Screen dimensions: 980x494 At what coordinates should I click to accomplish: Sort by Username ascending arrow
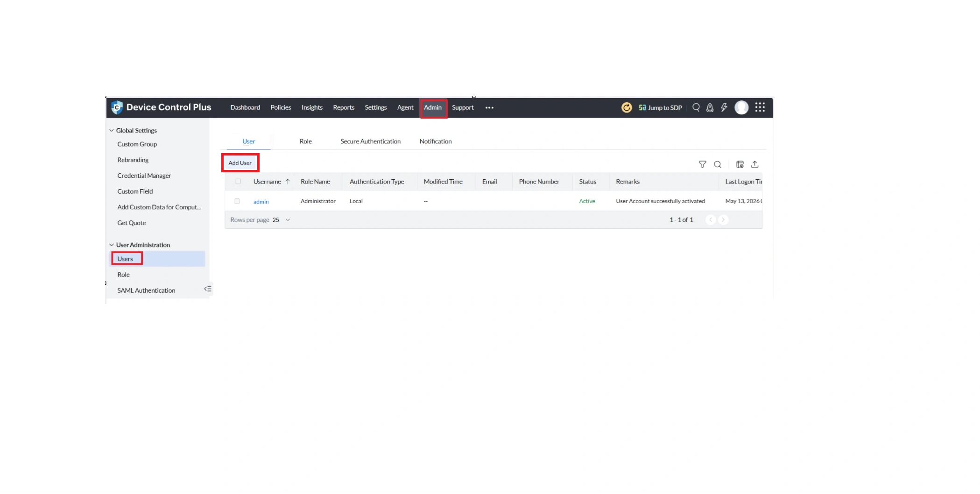pos(288,182)
